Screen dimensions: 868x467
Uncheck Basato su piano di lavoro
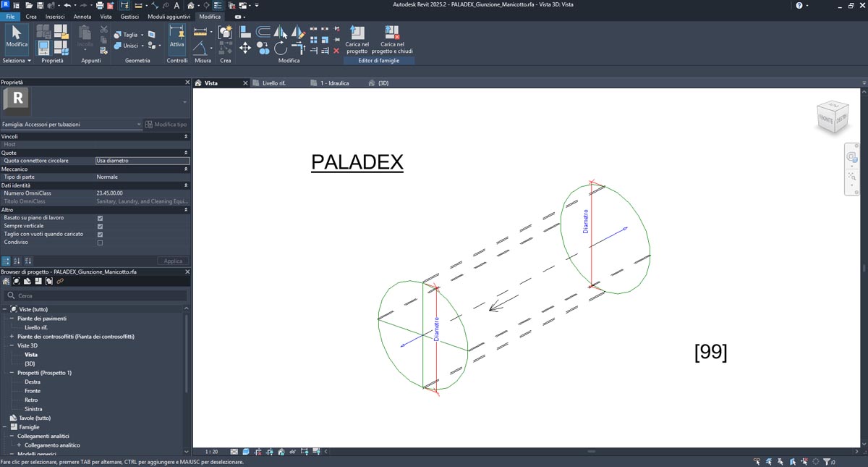100,218
